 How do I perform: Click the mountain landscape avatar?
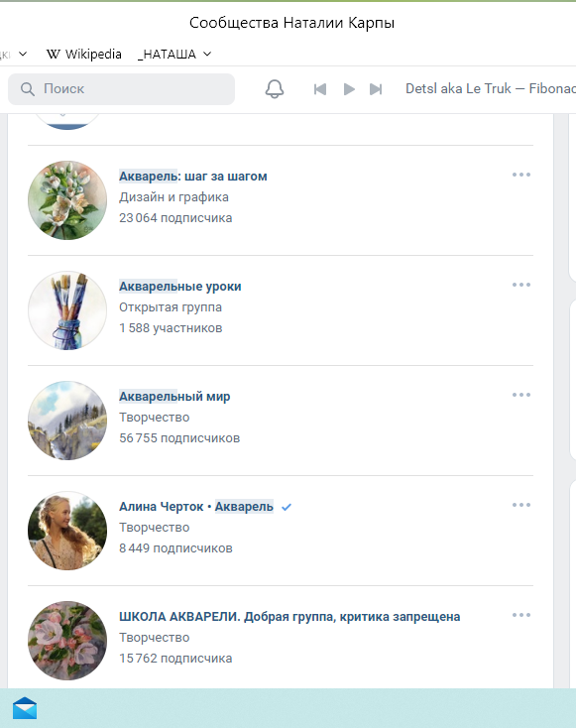tap(67, 421)
